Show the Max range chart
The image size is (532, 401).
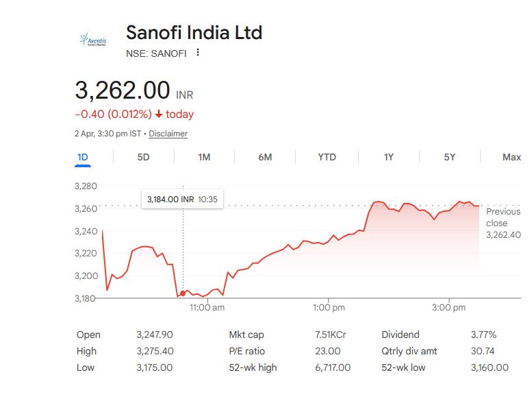tap(511, 157)
